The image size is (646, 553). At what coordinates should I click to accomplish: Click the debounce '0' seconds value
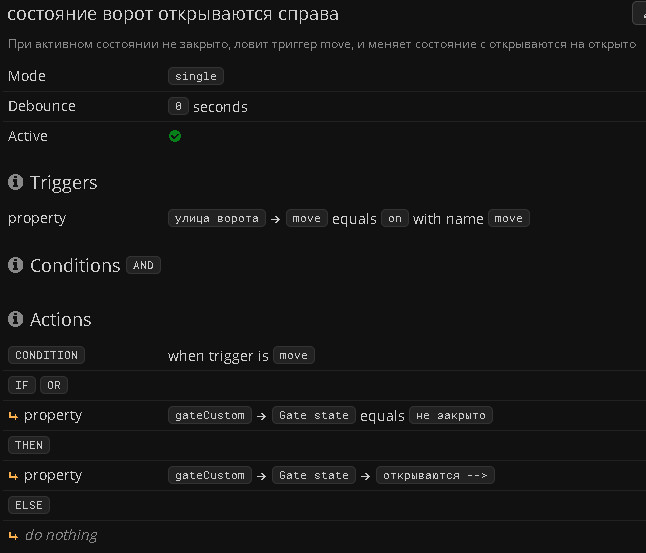pyautogui.click(x=178, y=106)
